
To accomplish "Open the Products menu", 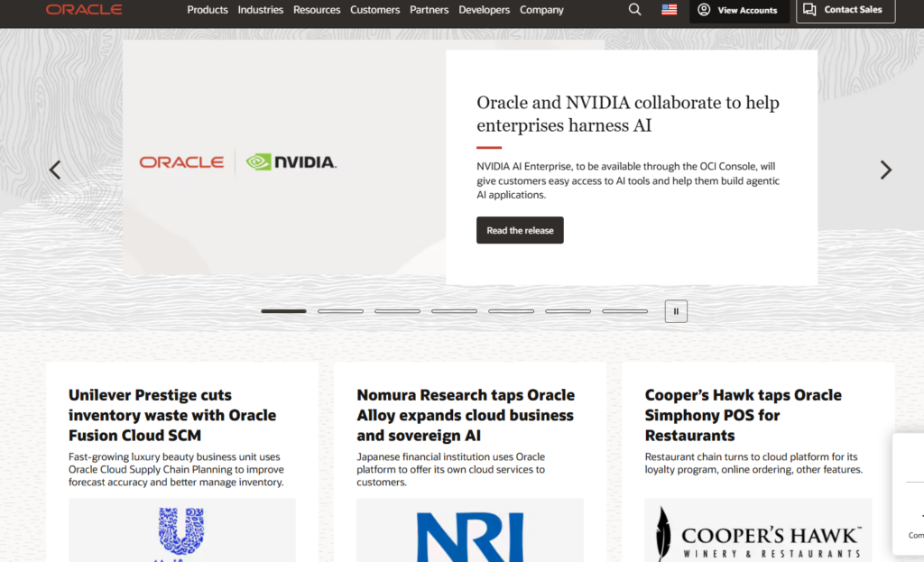I will pyautogui.click(x=208, y=10).
